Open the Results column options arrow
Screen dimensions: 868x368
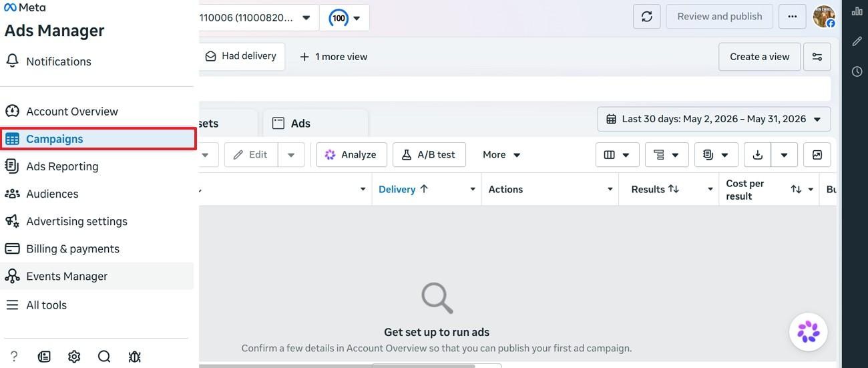coord(710,189)
